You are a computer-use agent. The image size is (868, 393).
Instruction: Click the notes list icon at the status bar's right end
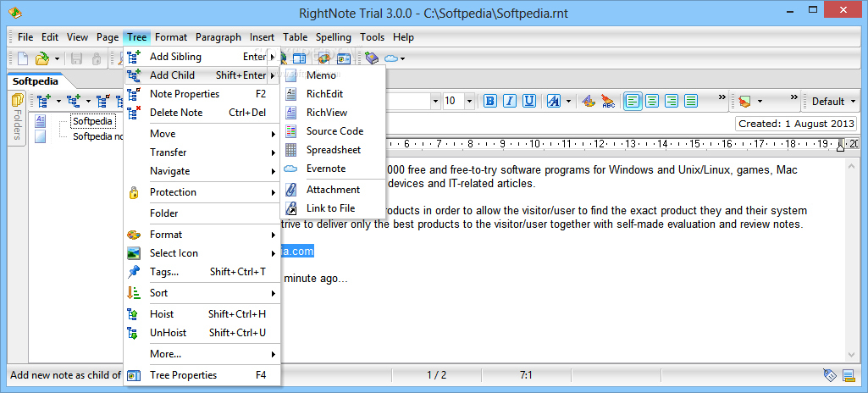848,375
